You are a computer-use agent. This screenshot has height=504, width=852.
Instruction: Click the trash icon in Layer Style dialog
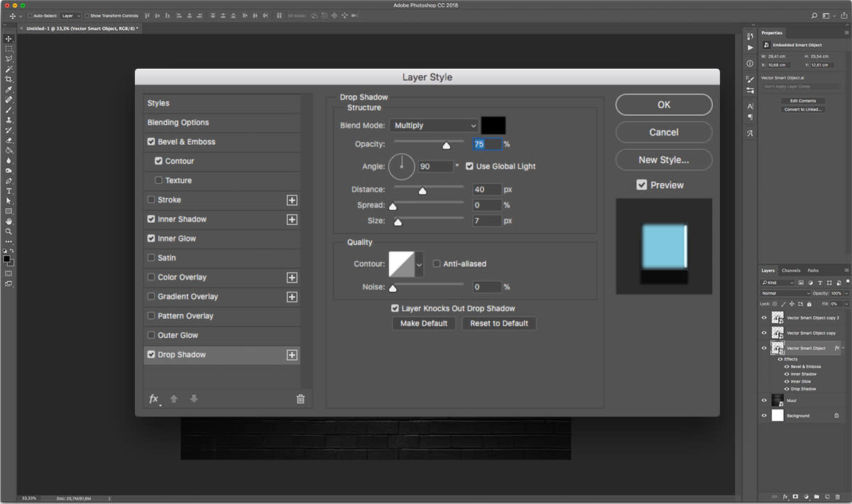[x=300, y=399]
